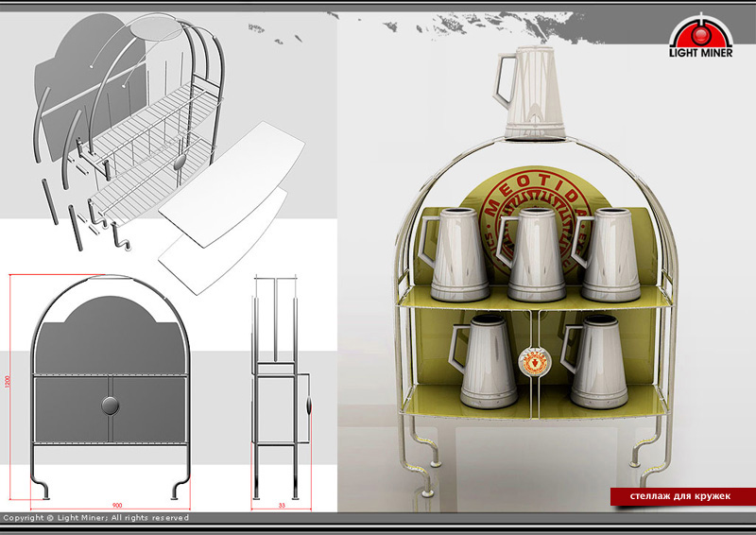
Task: Select the right mug on the lower shelf
Action: (x=594, y=361)
